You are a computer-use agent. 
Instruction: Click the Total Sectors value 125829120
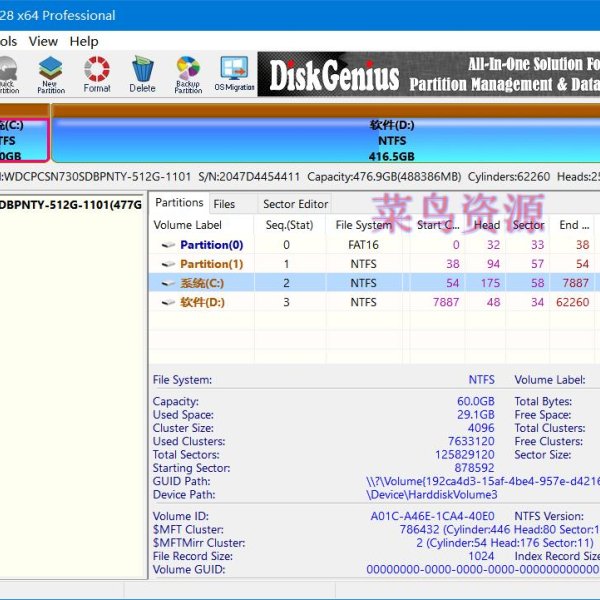tap(465, 455)
